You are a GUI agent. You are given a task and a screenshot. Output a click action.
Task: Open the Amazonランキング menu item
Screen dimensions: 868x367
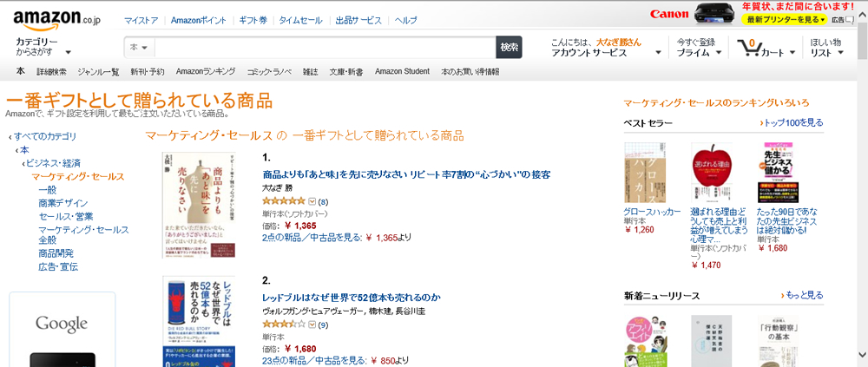pos(206,71)
